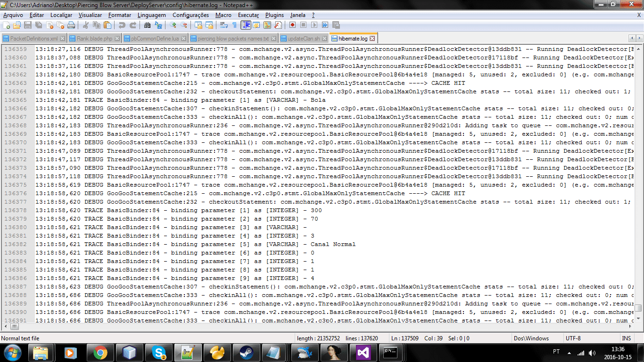644x362 pixels.
Task: Close the Rank.blade.php tab
Action: tap(117, 39)
